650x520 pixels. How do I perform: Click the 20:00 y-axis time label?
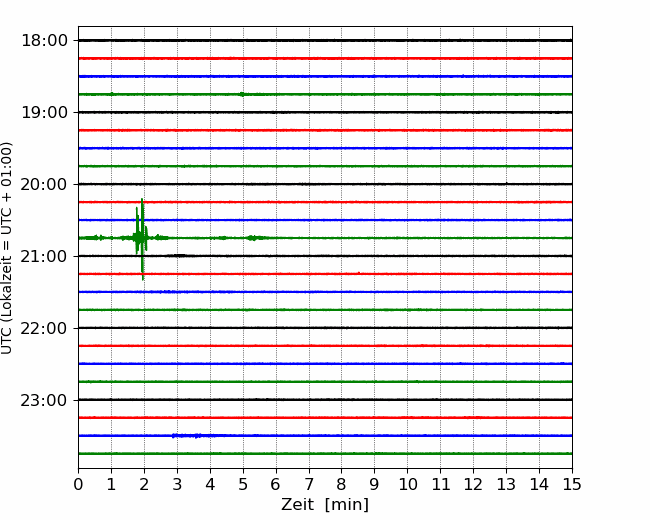44,185
